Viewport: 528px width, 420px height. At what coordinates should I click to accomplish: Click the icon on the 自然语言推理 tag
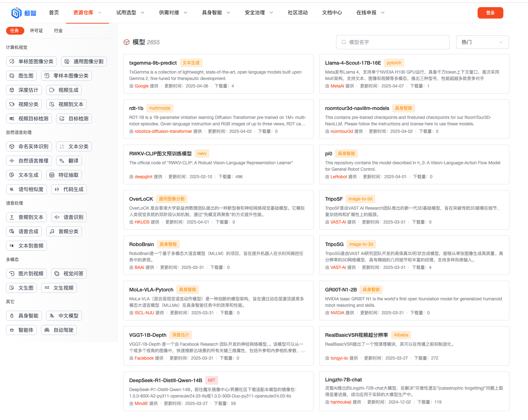tap(12, 161)
